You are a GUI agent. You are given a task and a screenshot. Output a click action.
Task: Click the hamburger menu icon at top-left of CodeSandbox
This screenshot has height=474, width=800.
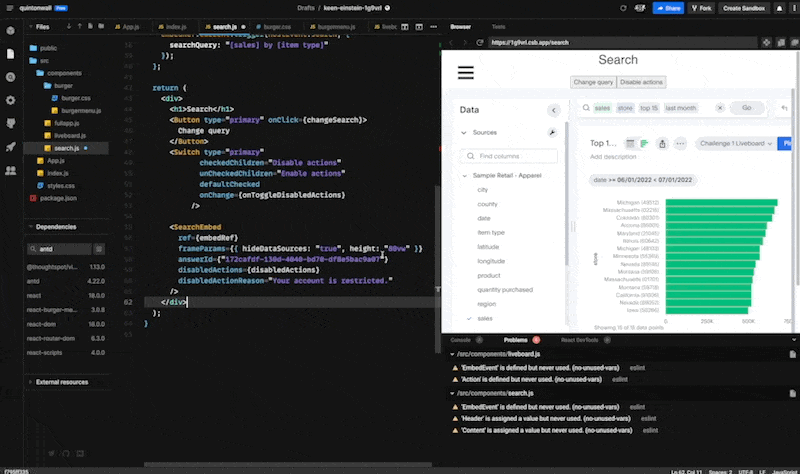[x=9, y=8]
